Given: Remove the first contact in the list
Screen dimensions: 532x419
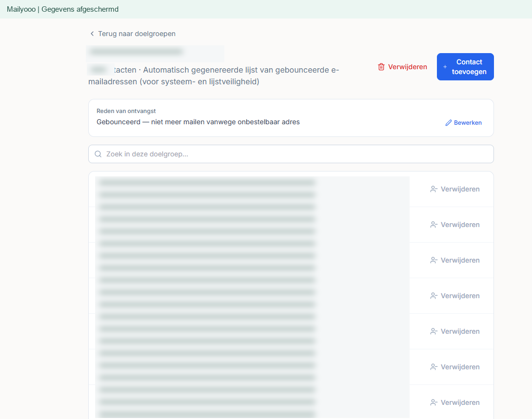Looking at the screenshot, I should coord(455,189).
